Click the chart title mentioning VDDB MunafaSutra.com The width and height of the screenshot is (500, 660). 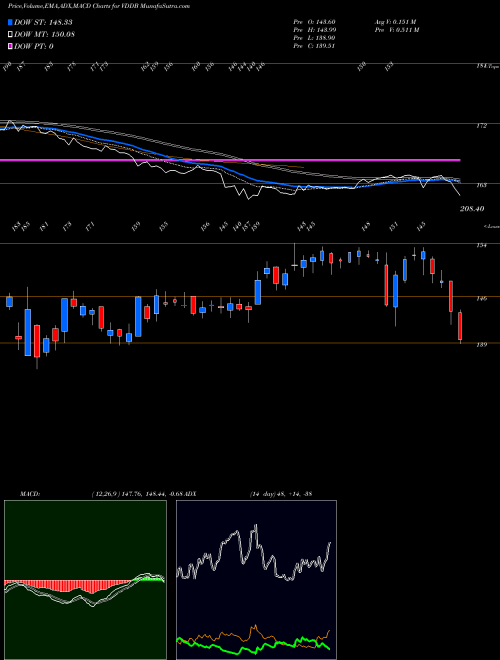tap(99, 6)
